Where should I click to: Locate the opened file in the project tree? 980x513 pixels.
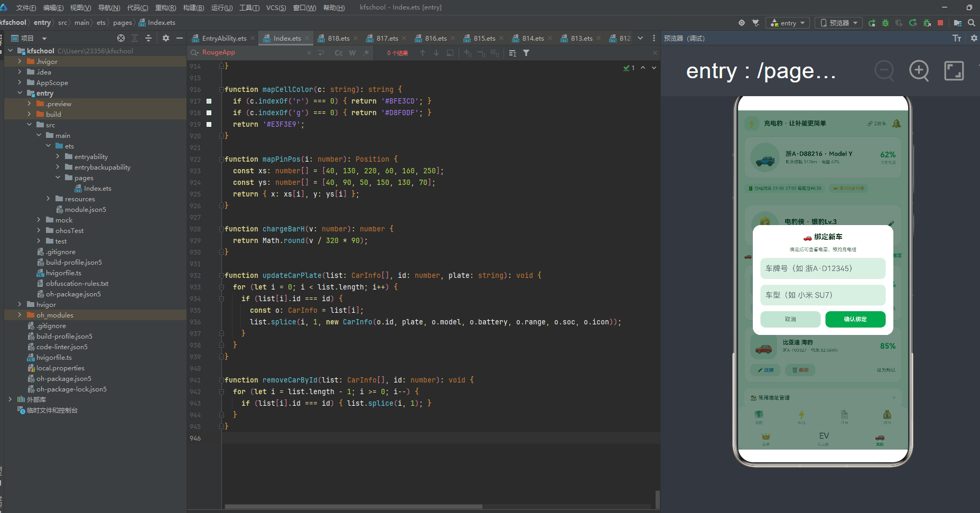tap(121, 38)
